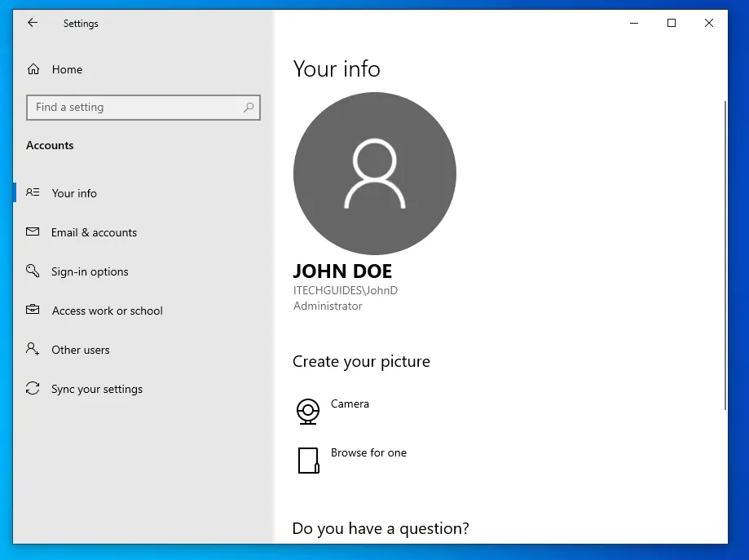Open Sign-in options from the sidebar
The image size is (749, 560).
pyautogui.click(x=90, y=271)
